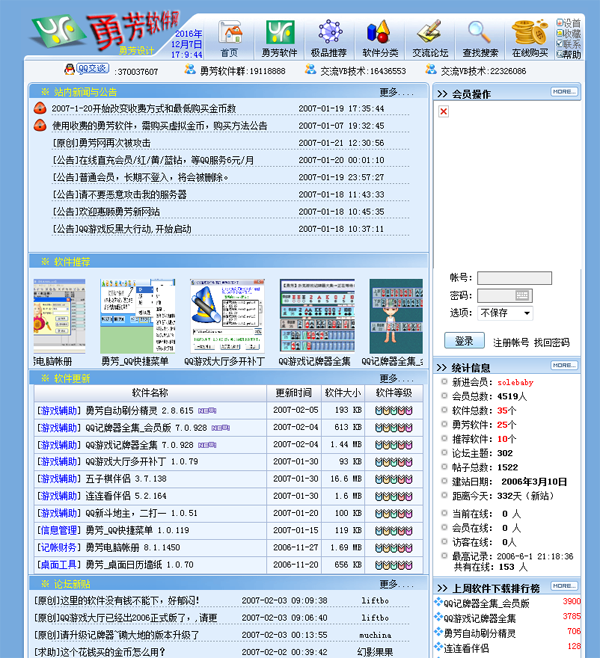Select the 极品推荐 navigation label
This screenshot has height=658, width=600.
click(x=329, y=53)
